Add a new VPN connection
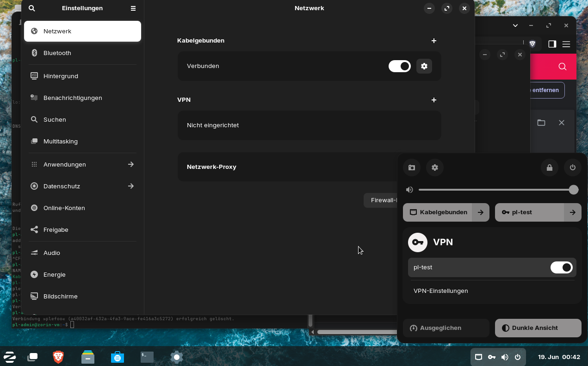Screen dimensions: 588x366 coord(434,100)
